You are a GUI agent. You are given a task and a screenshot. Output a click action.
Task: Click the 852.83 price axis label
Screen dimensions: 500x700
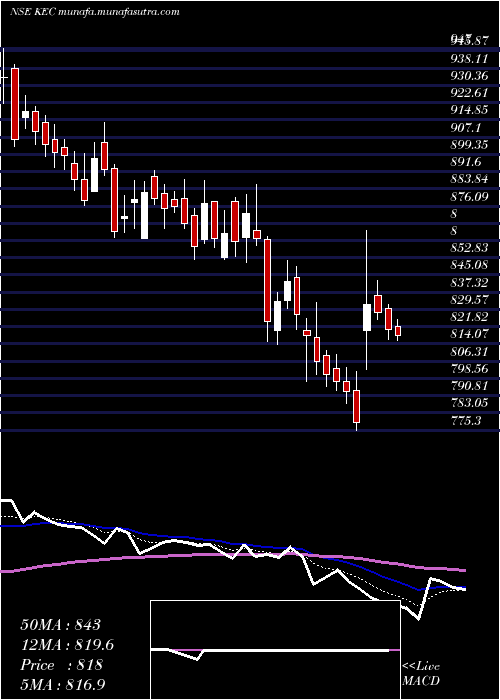[469, 248]
